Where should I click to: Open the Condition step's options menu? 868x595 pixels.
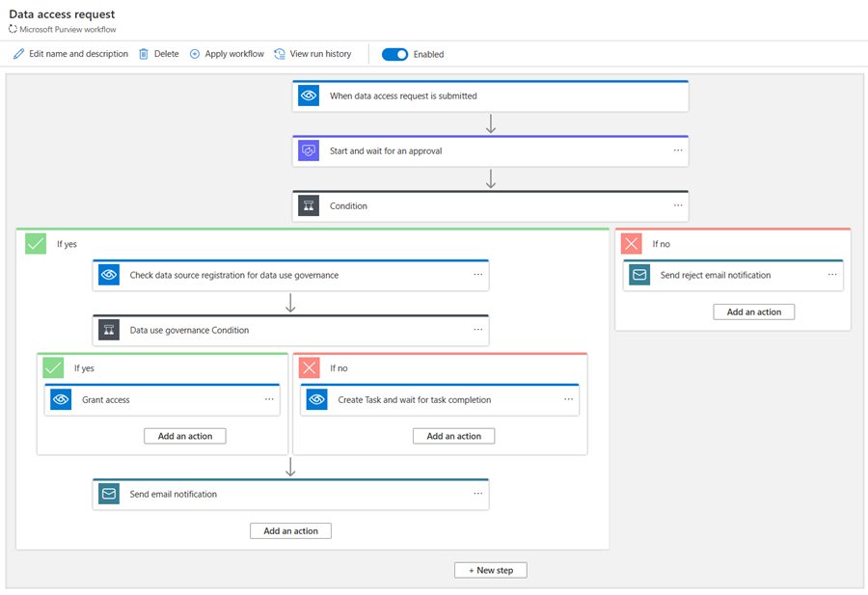tap(677, 205)
